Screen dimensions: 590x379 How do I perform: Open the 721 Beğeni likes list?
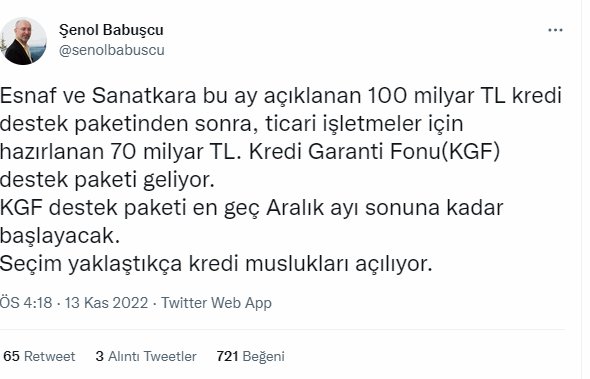pyautogui.click(x=250, y=356)
